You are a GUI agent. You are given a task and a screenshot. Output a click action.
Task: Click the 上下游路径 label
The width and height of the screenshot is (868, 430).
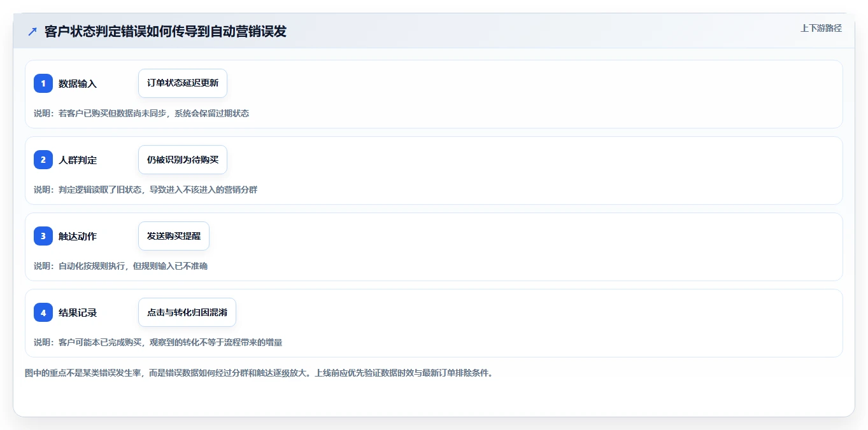tap(821, 28)
